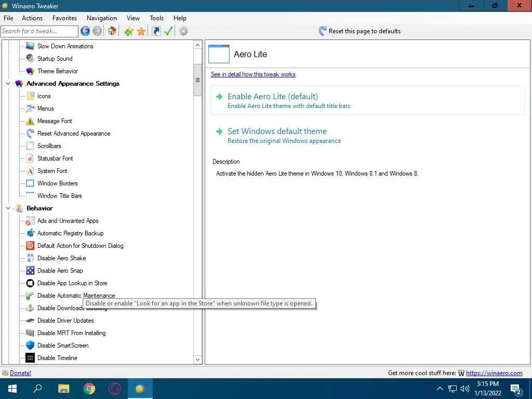Select the Menus tree item
Screen dimensions: 532x399
click(46, 109)
